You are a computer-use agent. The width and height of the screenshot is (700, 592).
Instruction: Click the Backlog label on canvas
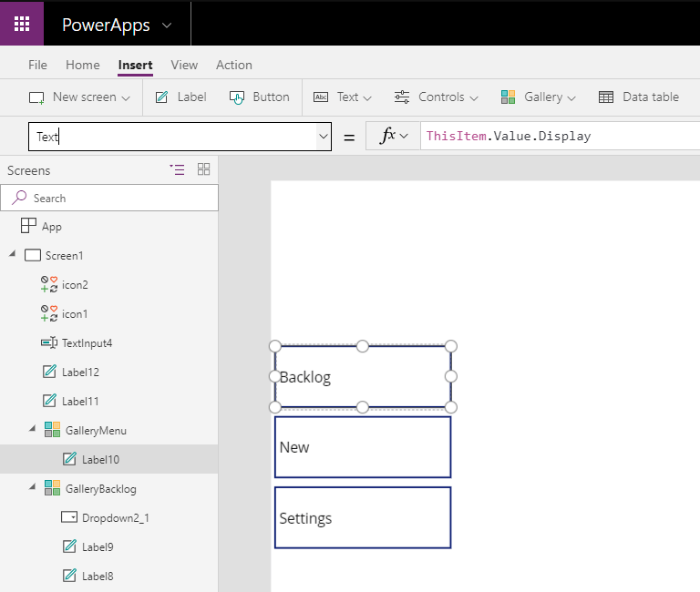tap(363, 376)
